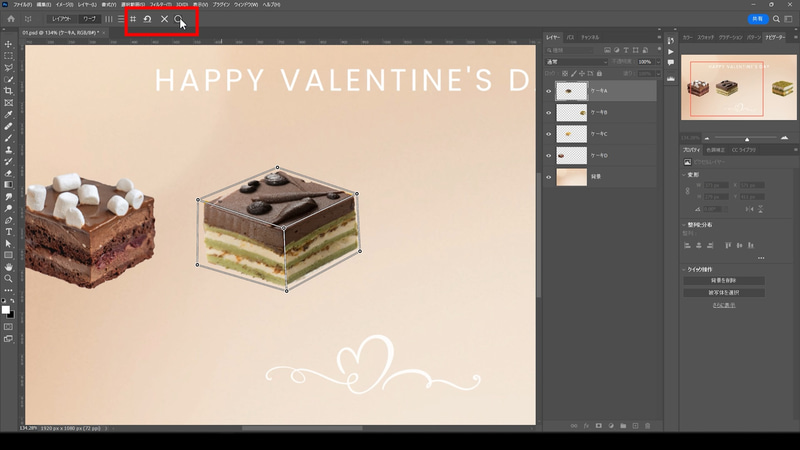Viewport: 800px width, 450px height.
Task: Select the Move tool in the toolbar
Action: coord(9,44)
